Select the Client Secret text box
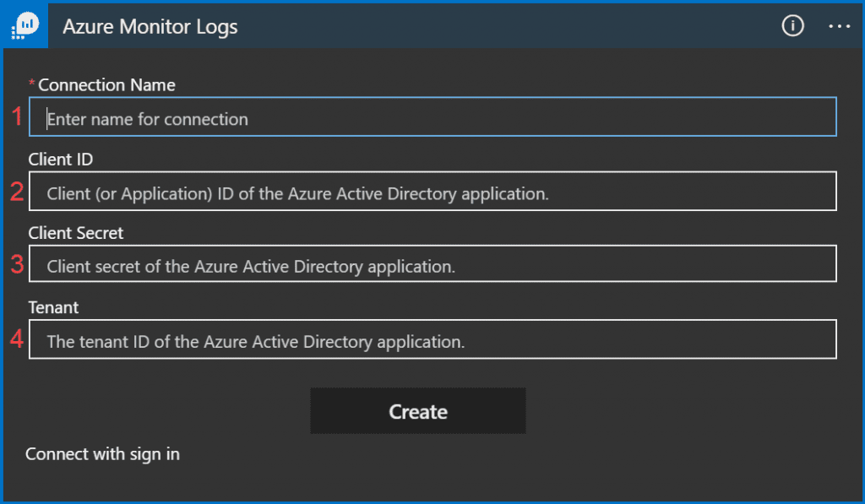 (x=432, y=264)
